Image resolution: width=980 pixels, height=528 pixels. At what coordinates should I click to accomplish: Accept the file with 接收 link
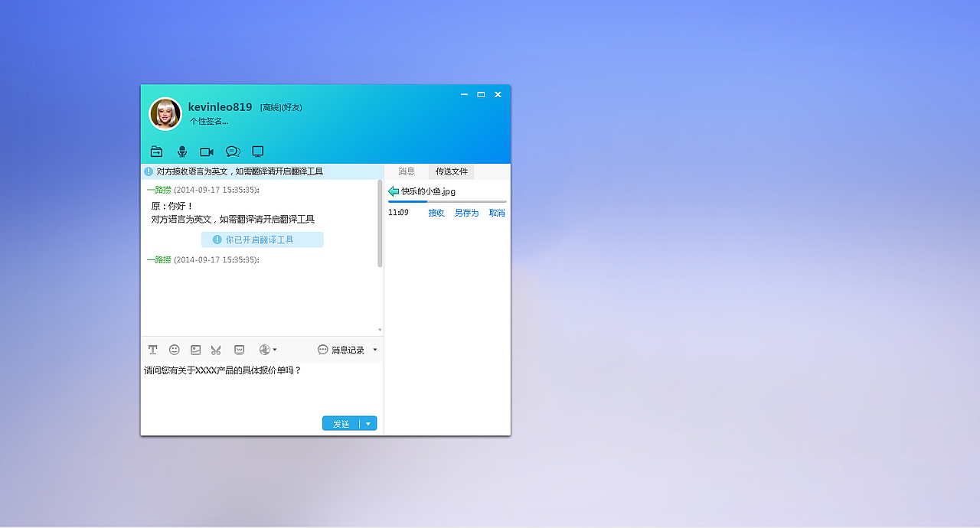click(436, 213)
